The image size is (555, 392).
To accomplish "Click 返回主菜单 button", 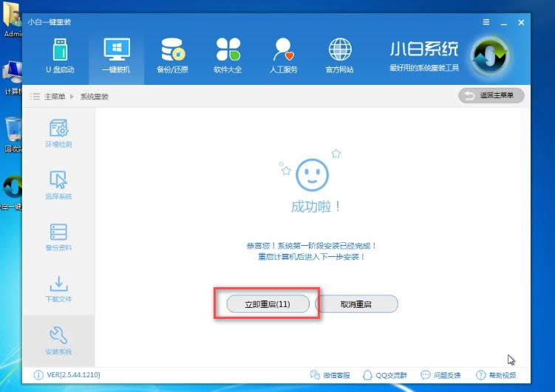I will pyautogui.click(x=491, y=95).
